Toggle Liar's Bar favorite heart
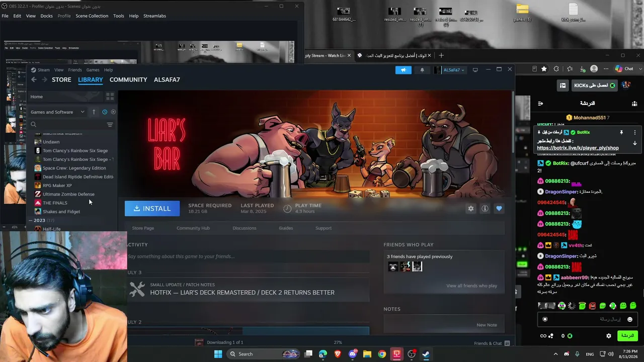 (499, 209)
